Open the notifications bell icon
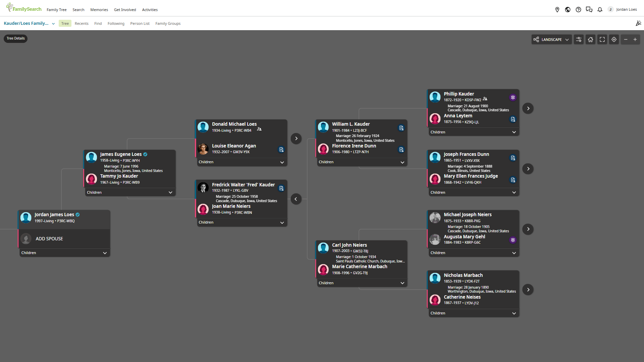 (600, 10)
